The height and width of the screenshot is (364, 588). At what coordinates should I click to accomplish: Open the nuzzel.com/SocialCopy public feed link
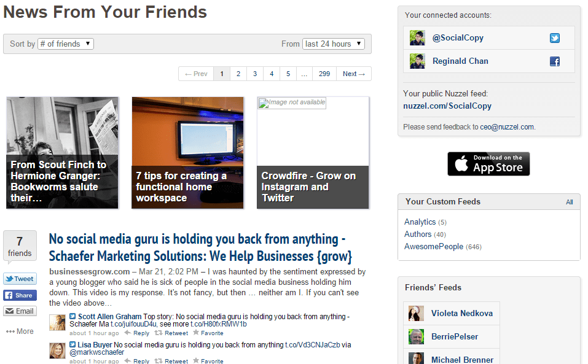447,106
